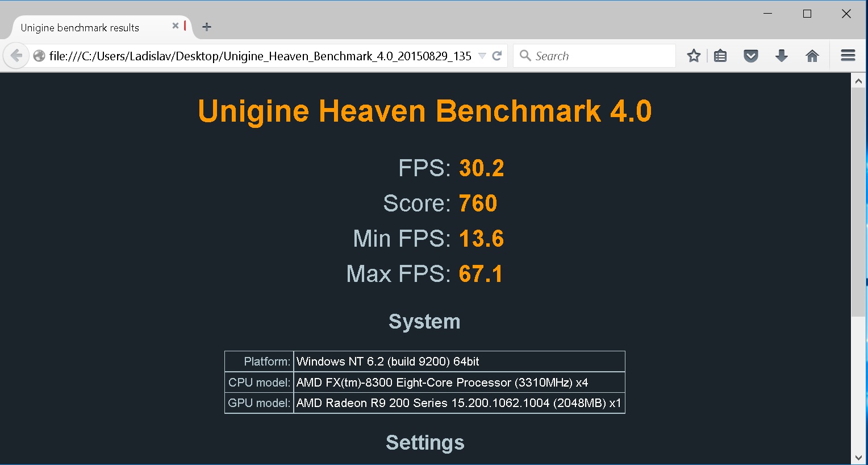Go to the Home page icon
The image size is (868, 465).
click(812, 56)
